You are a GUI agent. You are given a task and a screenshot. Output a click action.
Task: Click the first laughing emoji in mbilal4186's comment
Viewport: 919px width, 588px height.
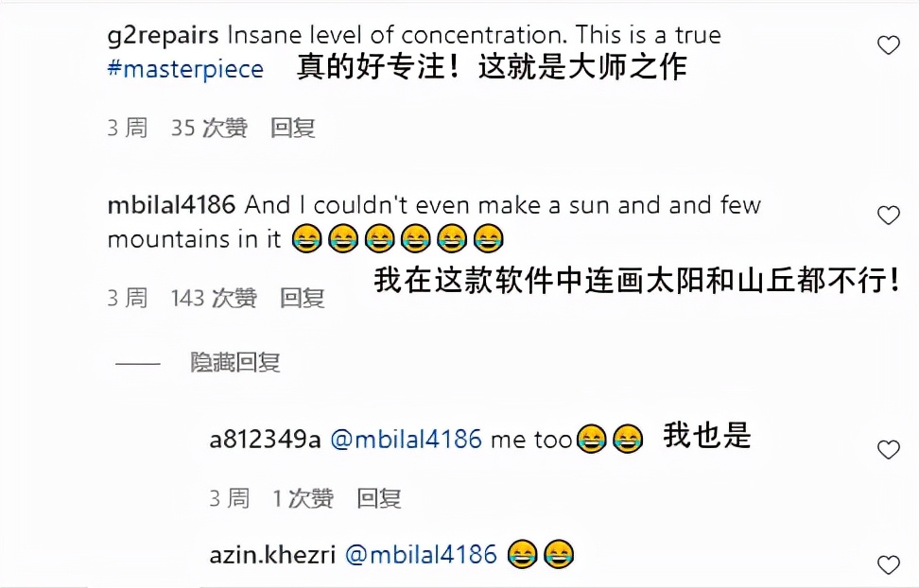click(306, 238)
